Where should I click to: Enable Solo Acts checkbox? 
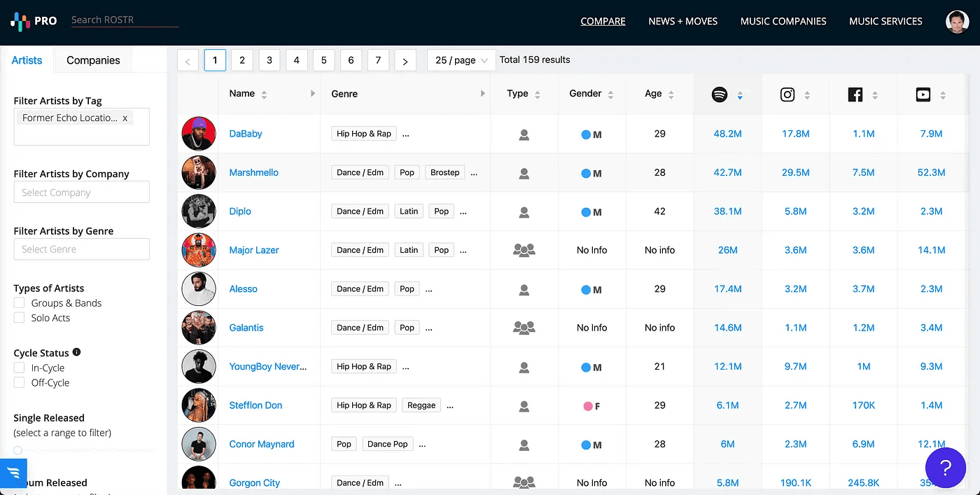(x=19, y=318)
